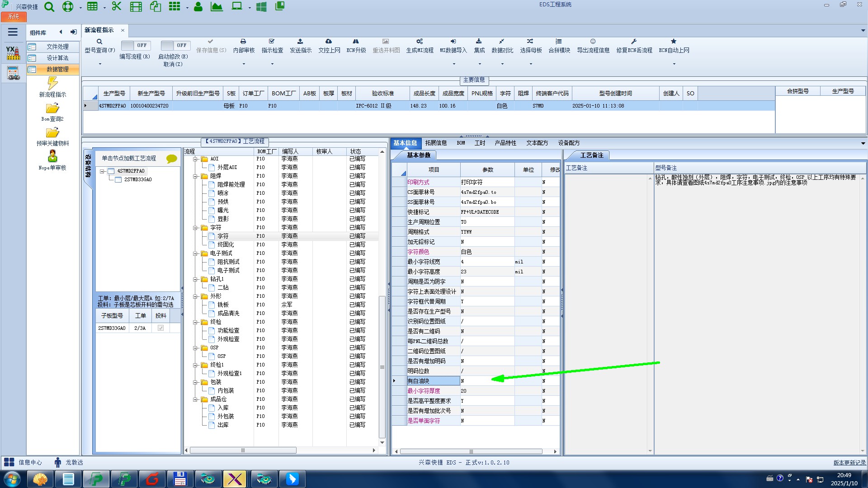
Task: Switch to the 拓展信息 tab
Action: click(x=435, y=143)
